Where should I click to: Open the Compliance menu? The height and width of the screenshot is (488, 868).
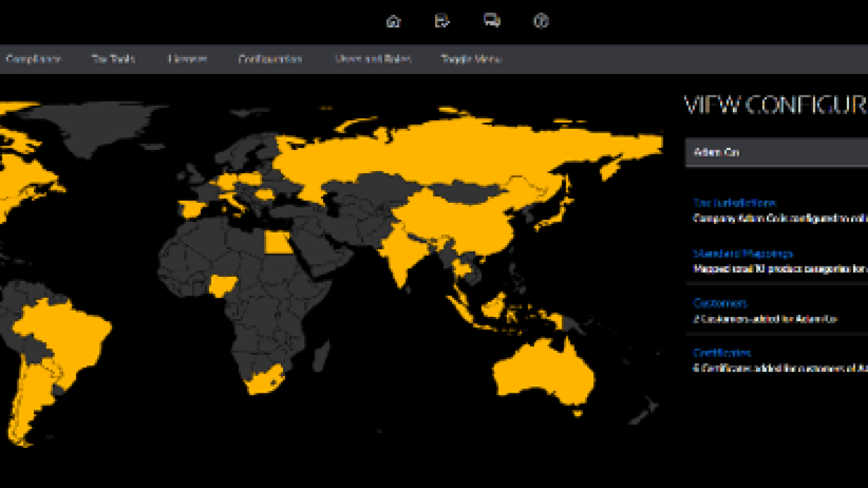[x=33, y=59]
